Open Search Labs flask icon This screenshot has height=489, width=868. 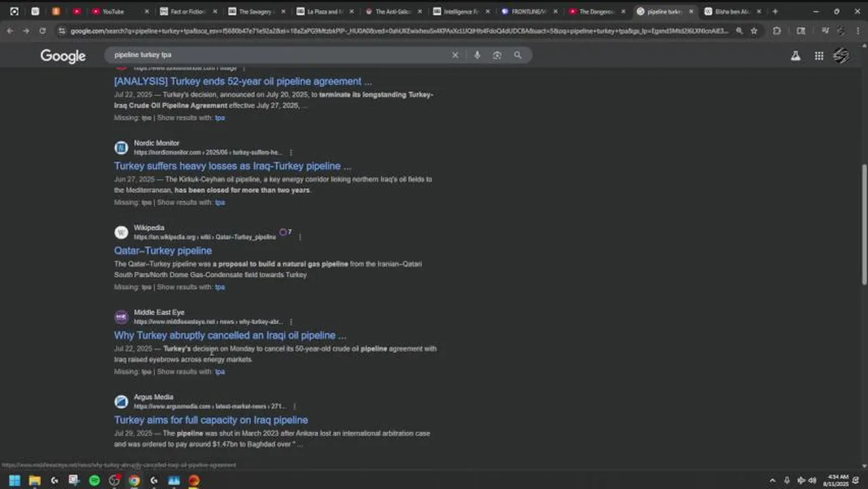[795, 56]
